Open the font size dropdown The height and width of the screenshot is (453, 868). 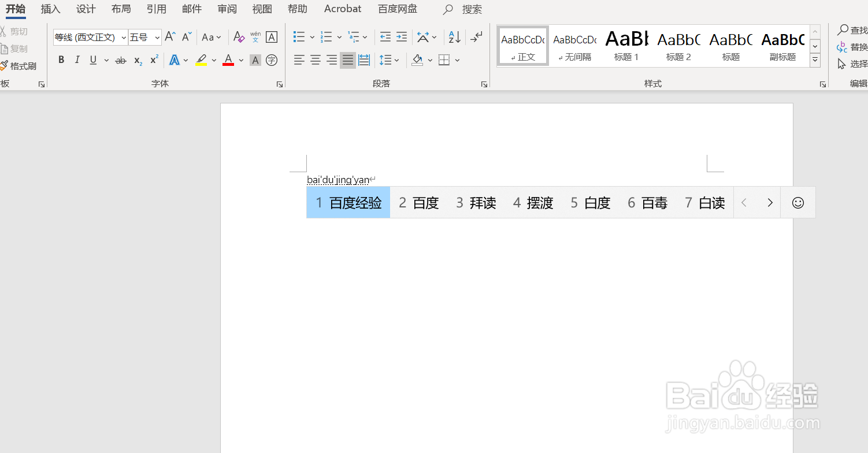pyautogui.click(x=157, y=38)
